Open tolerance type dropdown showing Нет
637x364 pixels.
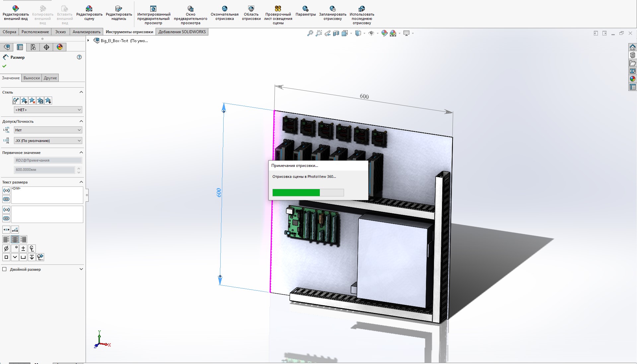coord(48,130)
